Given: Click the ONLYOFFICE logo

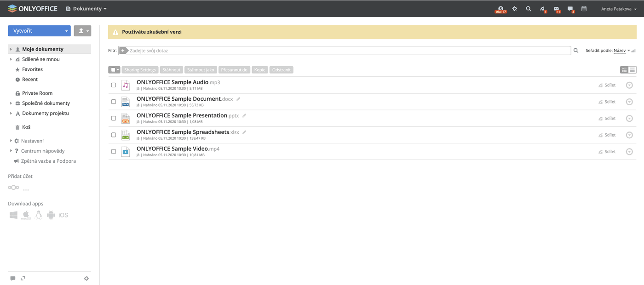Looking at the screenshot, I should pyautogui.click(x=33, y=9).
